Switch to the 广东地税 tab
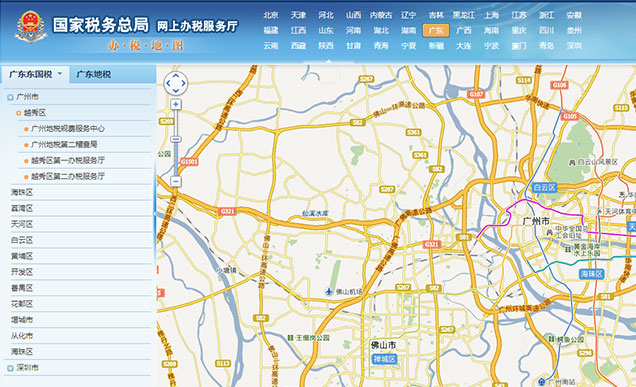Screen dimensions: 636x387 point(94,74)
